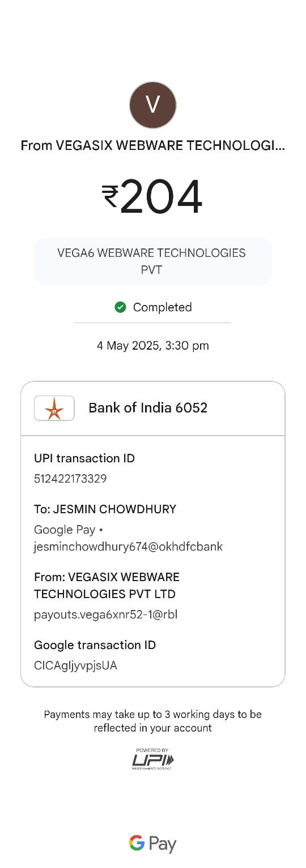
Task: Click the Bank of India star logo
Action: (x=54, y=408)
